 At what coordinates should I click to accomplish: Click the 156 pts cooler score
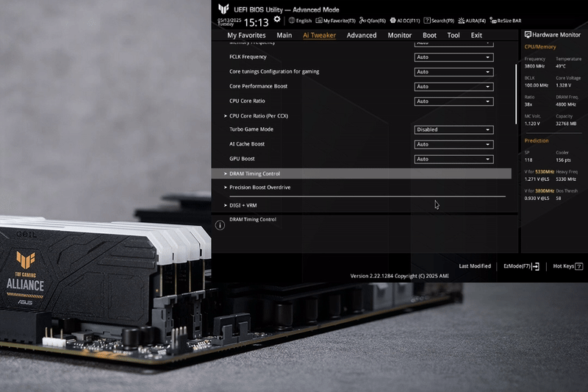pos(563,160)
